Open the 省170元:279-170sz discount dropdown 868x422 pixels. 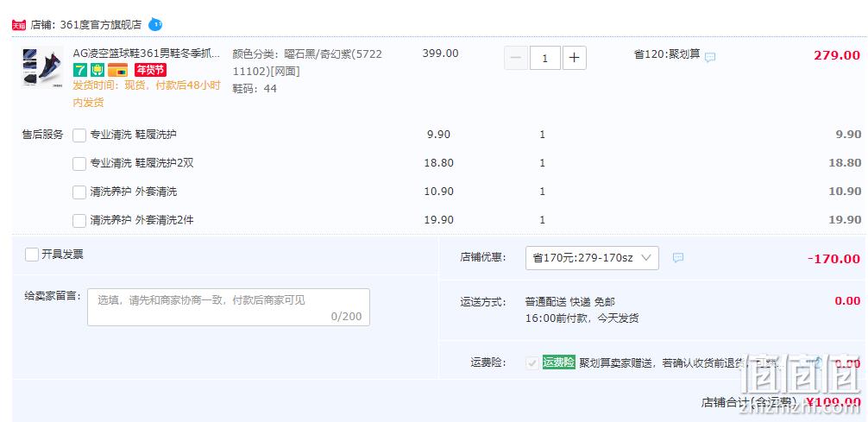click(x=592, y=258)
